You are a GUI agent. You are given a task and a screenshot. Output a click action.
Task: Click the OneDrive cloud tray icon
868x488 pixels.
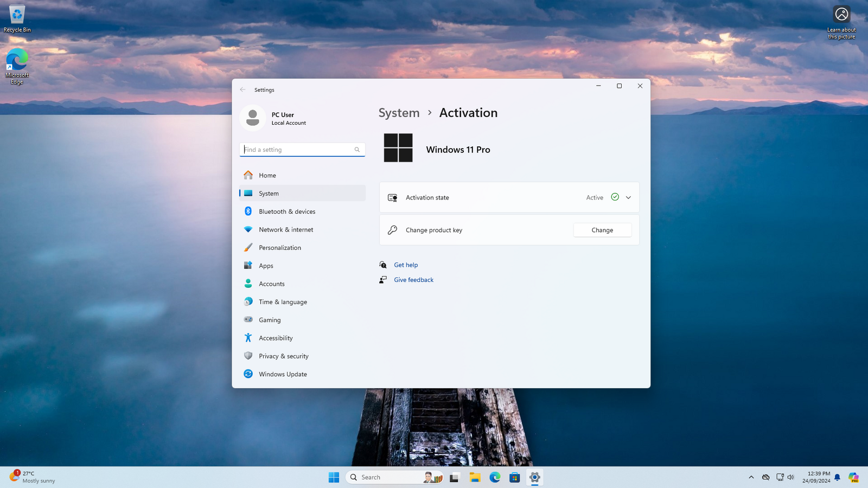[765, 477]
